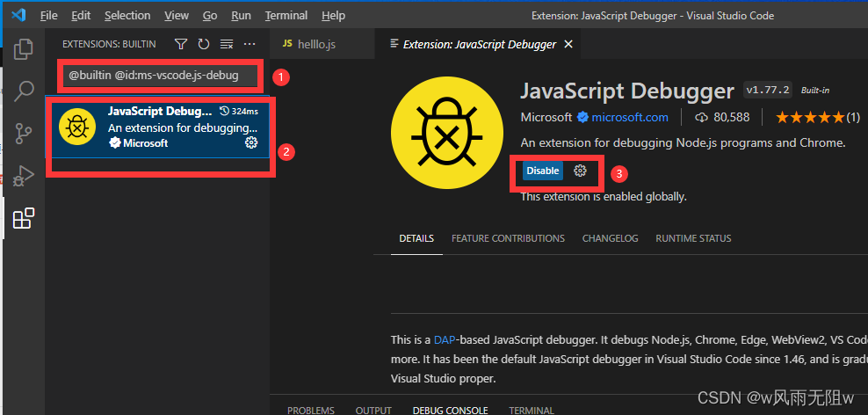Click the 80,588 install count
Viewport: 868px width, 415px height.
pos(731,118)
